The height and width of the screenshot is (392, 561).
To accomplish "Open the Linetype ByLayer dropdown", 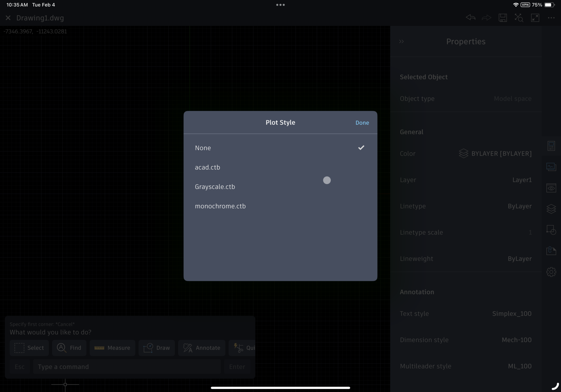I will click(519, 206).
